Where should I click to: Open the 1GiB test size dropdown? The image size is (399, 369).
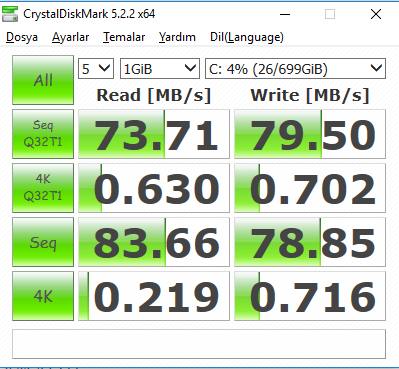tap(160, 69)
